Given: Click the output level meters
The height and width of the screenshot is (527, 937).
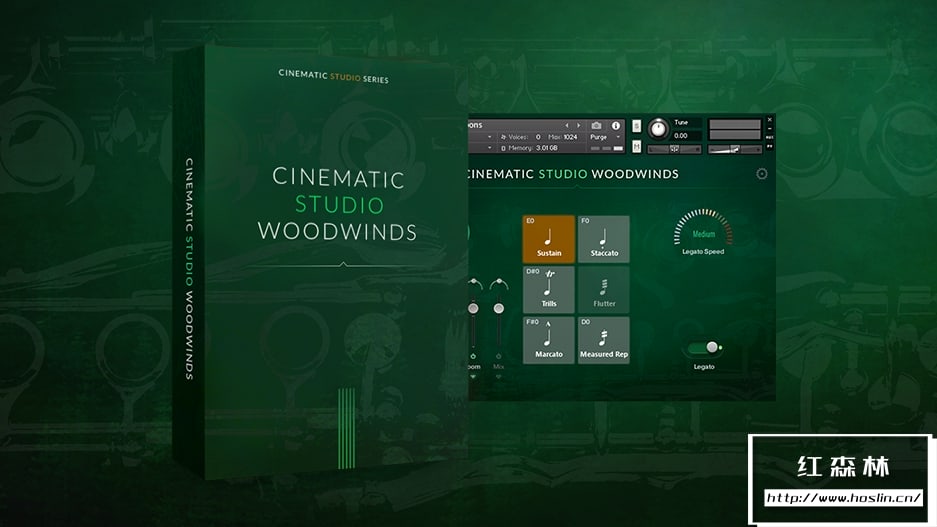Looking at the screenshot, I should (735, 129).
